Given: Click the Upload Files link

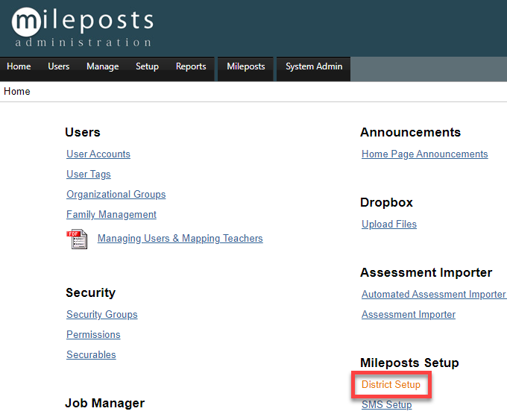Looking at the screenshot, I should pos(389,225).
